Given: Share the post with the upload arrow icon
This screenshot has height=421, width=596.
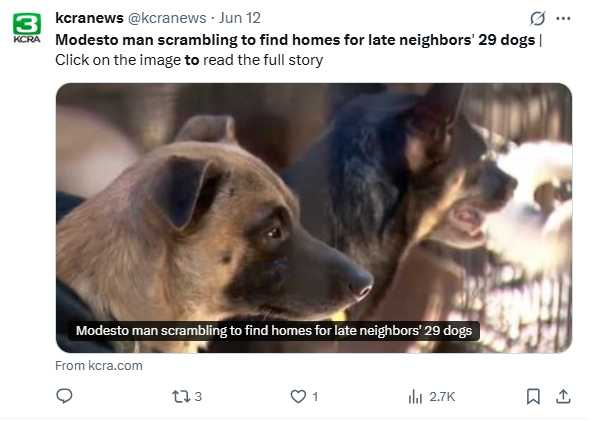Looking at the screenshot, I should [563, 396].
